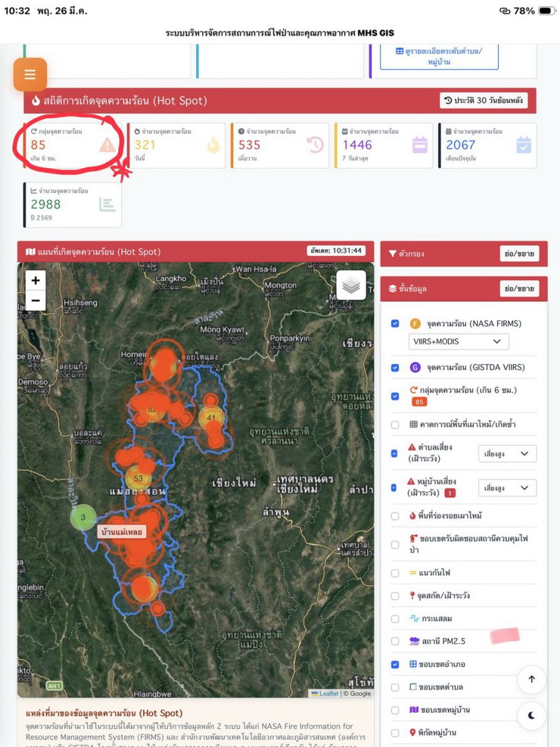Click the scroll-to-top arrow button

click(x=531, y=680)
